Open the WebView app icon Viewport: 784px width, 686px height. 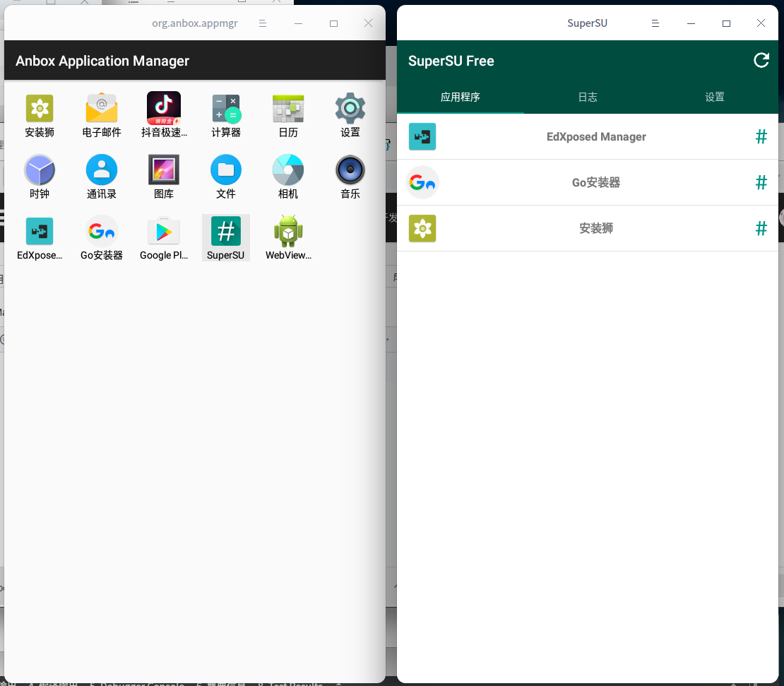point(288,239)
